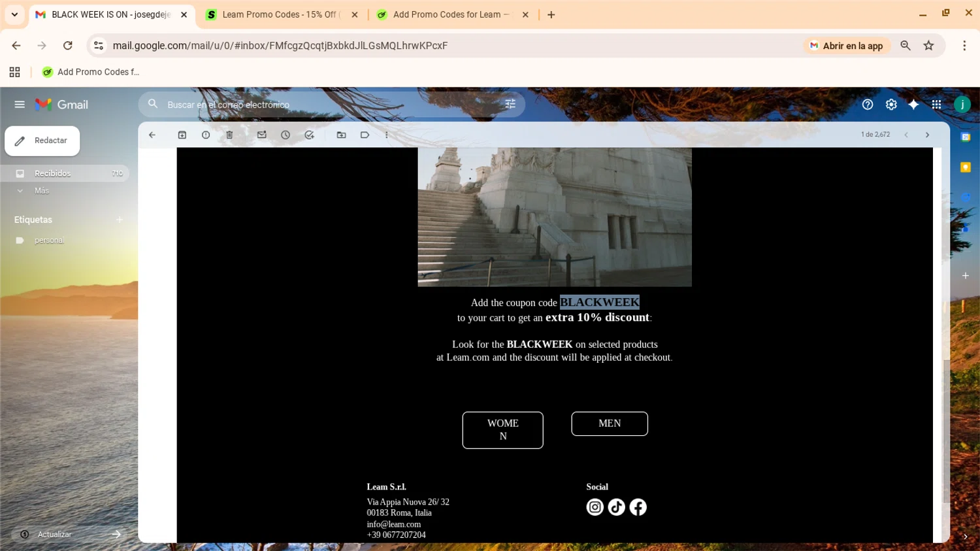Open zoom magnifier icon in address bar
Viewport: 980px width, 551px height.
click(x=906, y=46)
